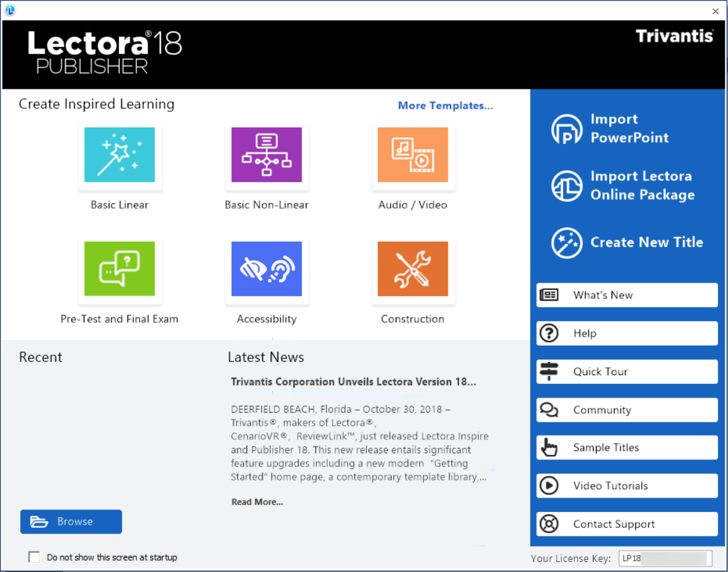Click inside the license key field

tap(665, 558)
